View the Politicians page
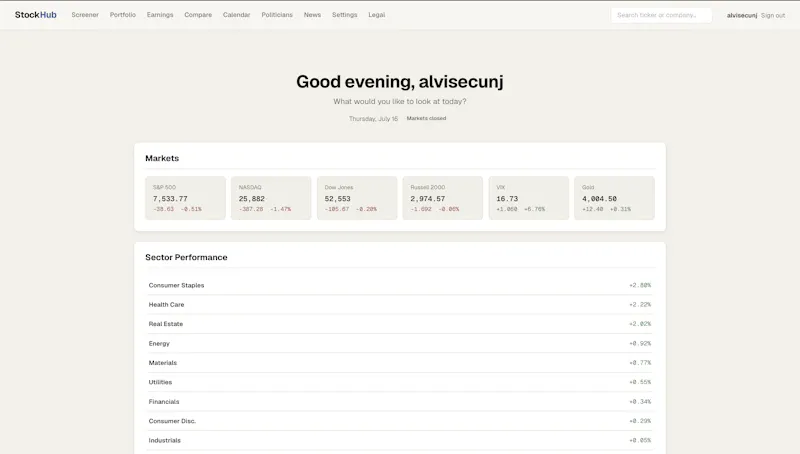The width and height of the screenshot is (800, 454). pos(277,15)
